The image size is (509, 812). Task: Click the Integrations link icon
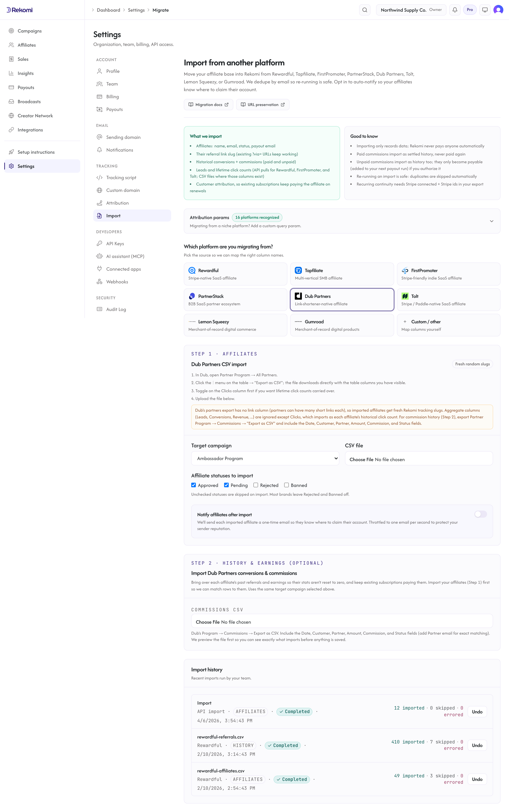point(11,130)
